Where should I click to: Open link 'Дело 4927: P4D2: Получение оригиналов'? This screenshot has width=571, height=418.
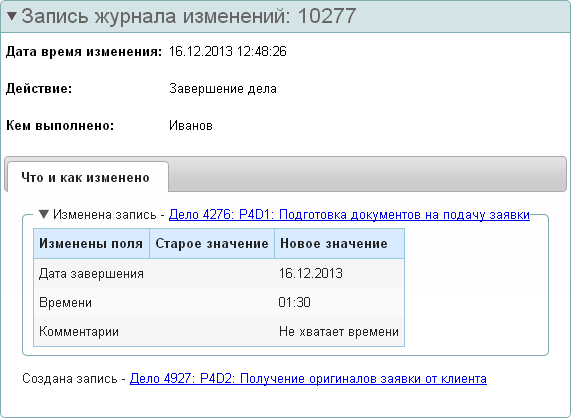coord(308,379)
